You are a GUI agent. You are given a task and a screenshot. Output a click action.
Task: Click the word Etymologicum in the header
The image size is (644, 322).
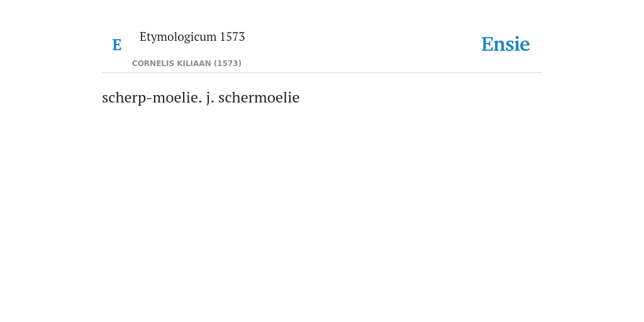178,37
